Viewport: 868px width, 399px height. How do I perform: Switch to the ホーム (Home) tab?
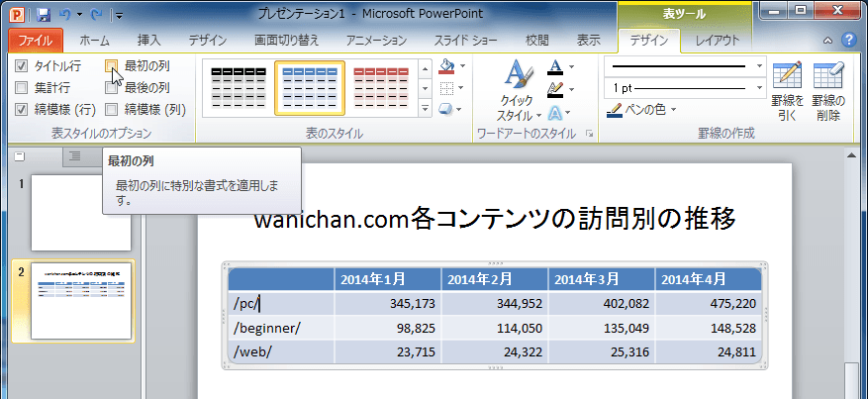(x=95, y=41)
